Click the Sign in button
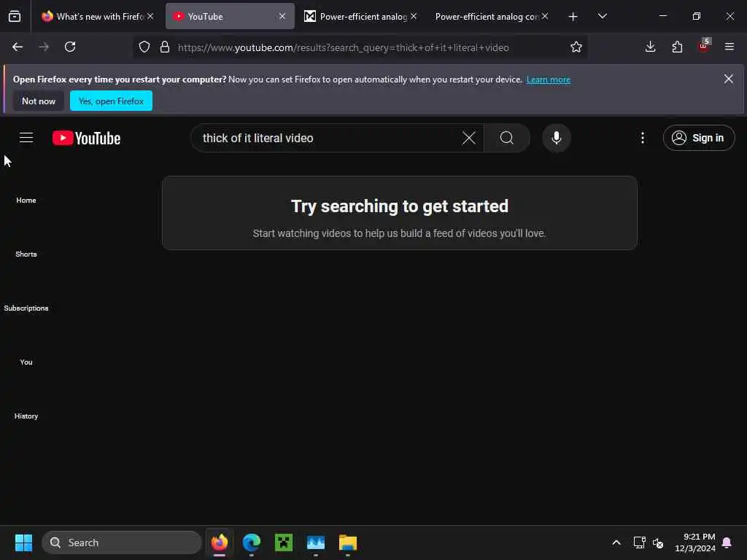 [698, 138]
